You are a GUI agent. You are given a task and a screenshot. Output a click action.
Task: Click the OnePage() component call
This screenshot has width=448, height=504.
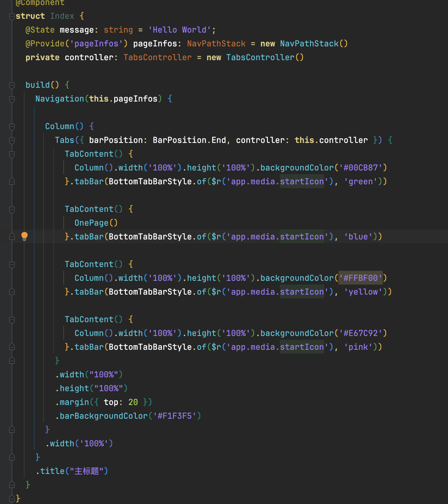coord(96,223)
